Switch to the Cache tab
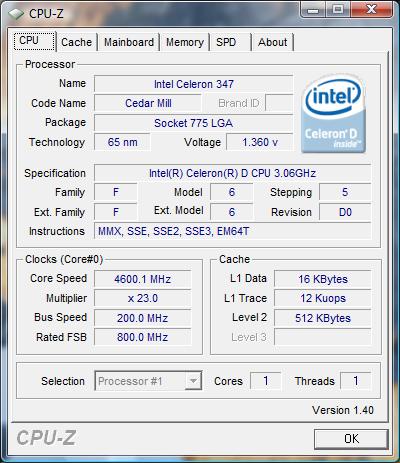 click(x=76, y=42)
